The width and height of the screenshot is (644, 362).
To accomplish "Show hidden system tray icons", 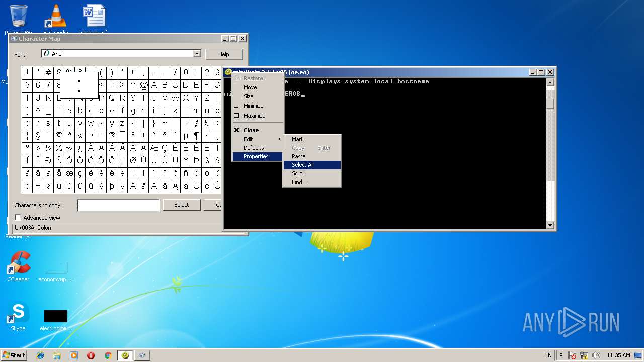I will point(562,355).
